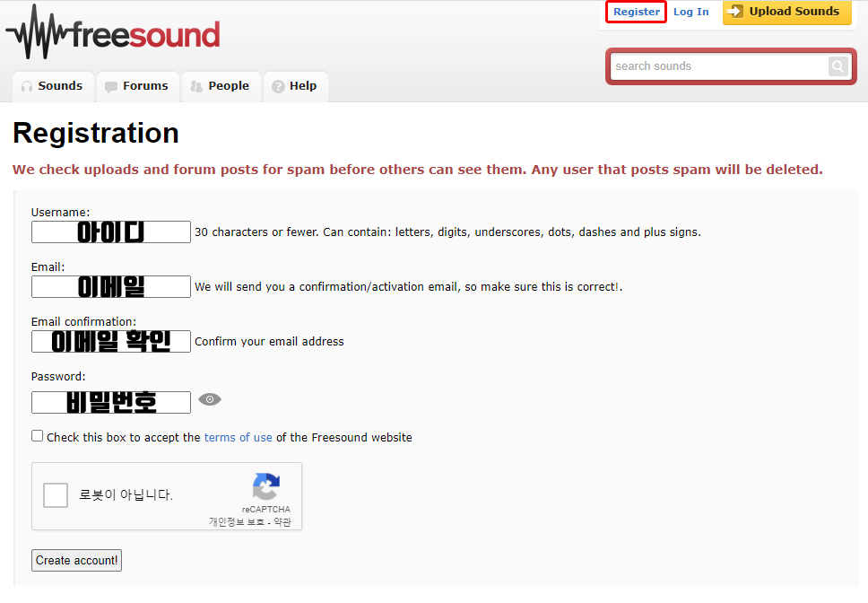The height and width of the screenshot is (603, 868).
Task: Open the terms of use link
Action: click(238, 437)
